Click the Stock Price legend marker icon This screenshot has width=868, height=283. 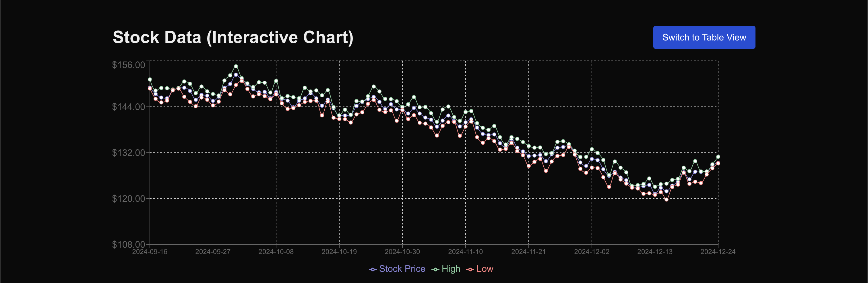click(373, 269)
